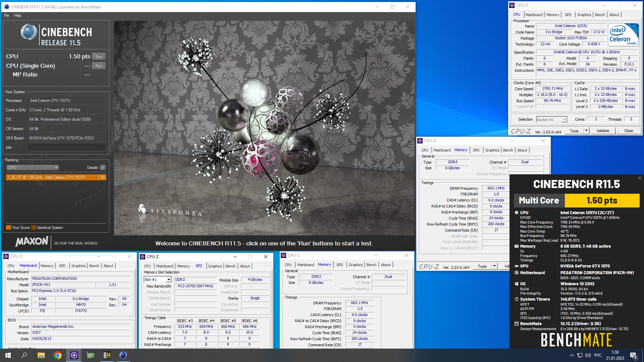This screenshot has width=644, height=362.
Task: Open the Tools dropdown arrow in top CPU-Z
Action: pyautogui.click(x=586, y=131)
